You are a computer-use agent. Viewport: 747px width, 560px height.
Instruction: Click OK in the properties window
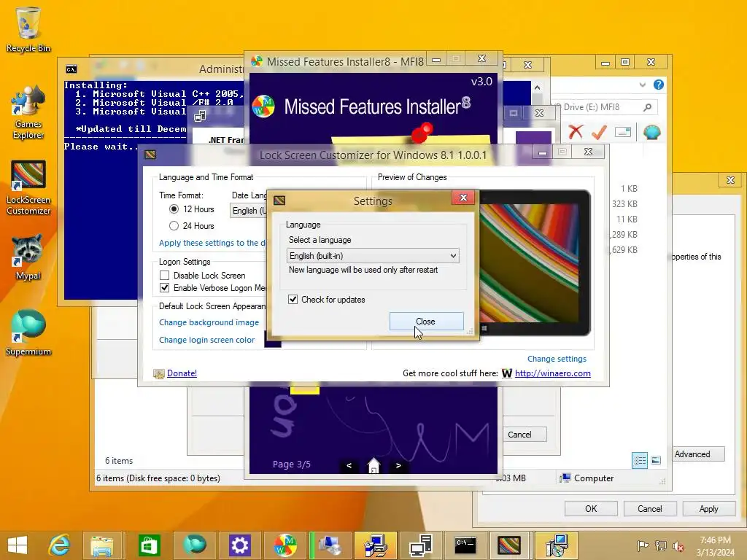point(591,508)
